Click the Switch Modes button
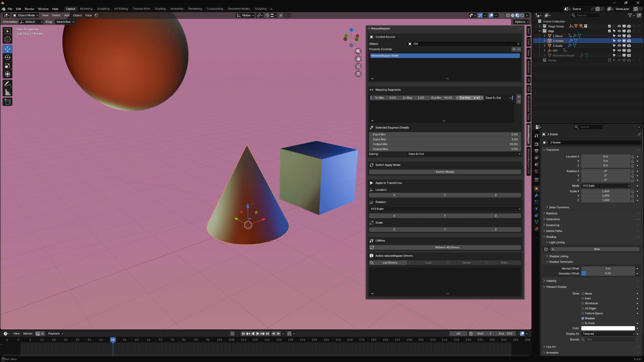 click(445, 172)
